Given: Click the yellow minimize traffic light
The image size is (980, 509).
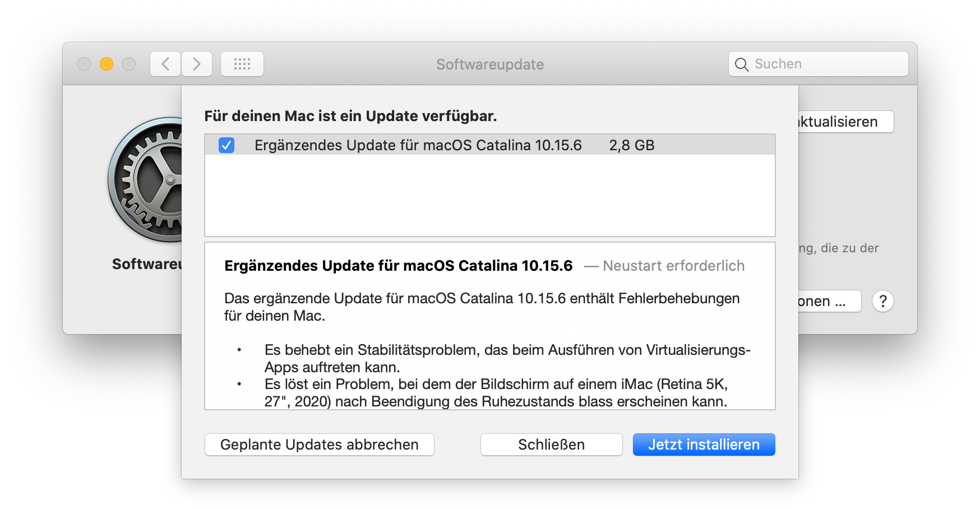Looking at the screenshot, I should coord(107,64).
